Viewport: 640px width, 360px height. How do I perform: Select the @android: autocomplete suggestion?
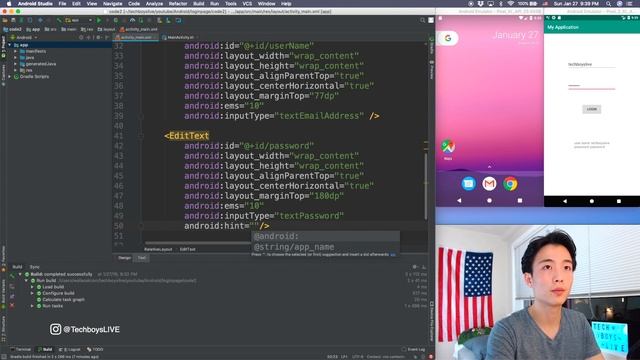pos(325,236)
